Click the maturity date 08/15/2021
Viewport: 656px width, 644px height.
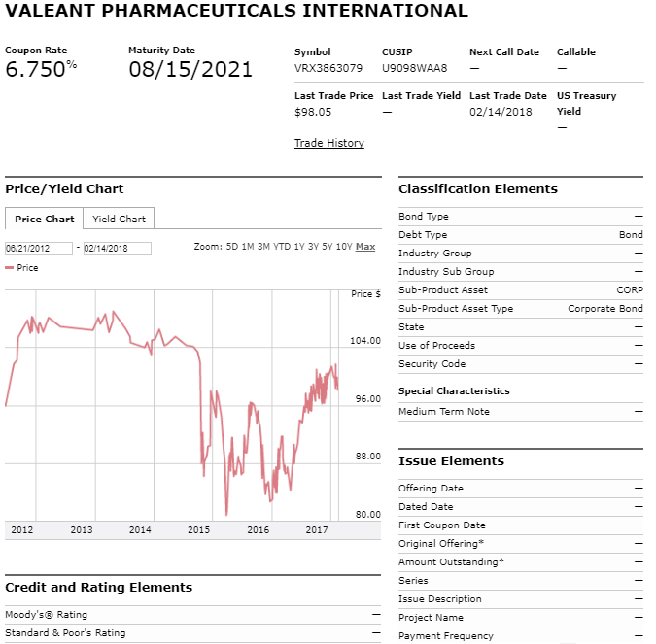pos(190,69)
